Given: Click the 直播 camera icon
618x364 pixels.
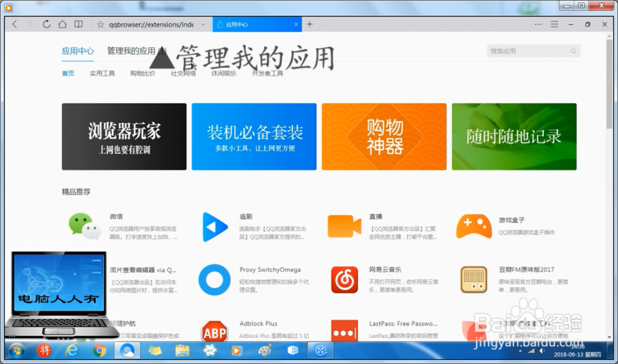Looking at the screenshot, I should tap(344, 227).
